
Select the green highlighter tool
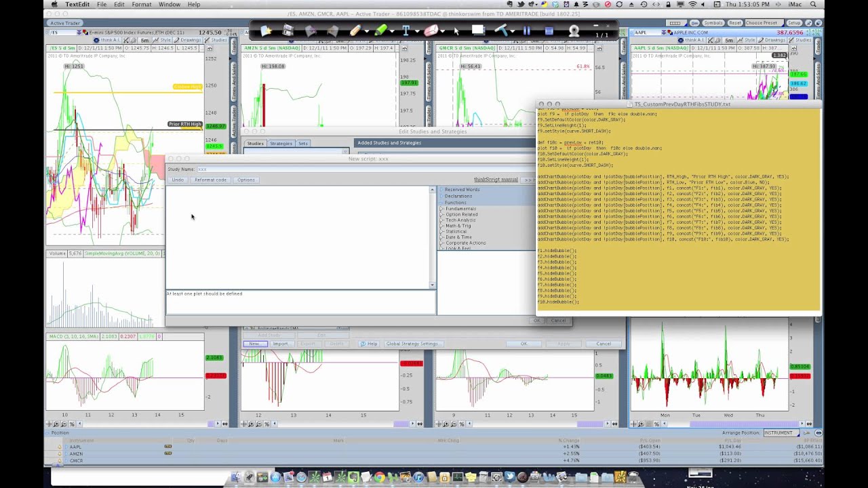point(380,30)
